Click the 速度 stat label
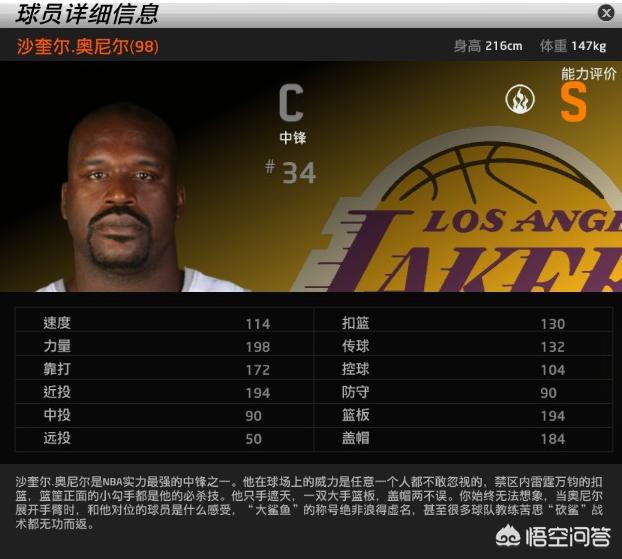The height and width of the screenshot is (559, 622). 57,323
